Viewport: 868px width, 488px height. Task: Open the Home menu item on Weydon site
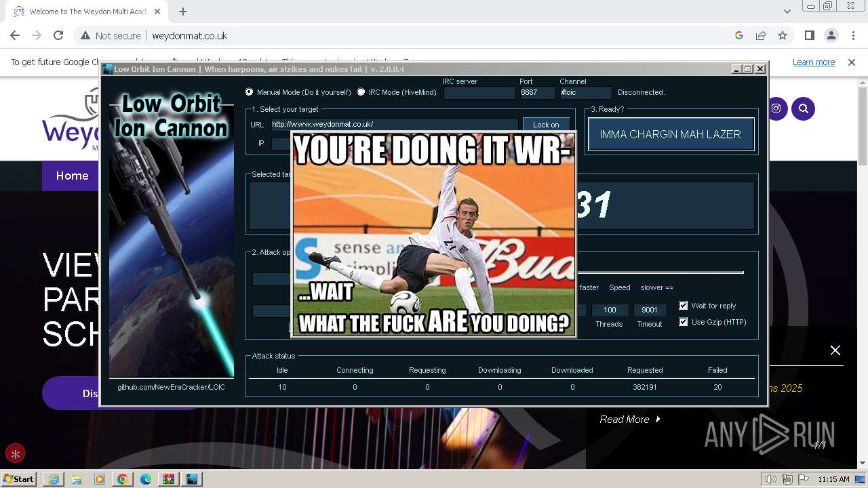(x=72, y=176)
